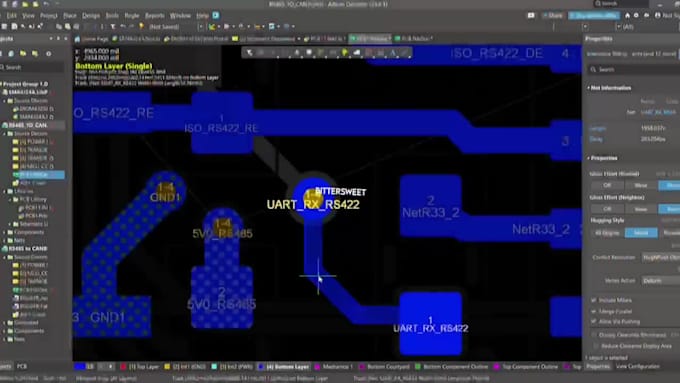Image resolution: width=680 pixels, height=383 pixels.
Task: Toggle the Allow Via Pushing checkbox
Action: 594,321
